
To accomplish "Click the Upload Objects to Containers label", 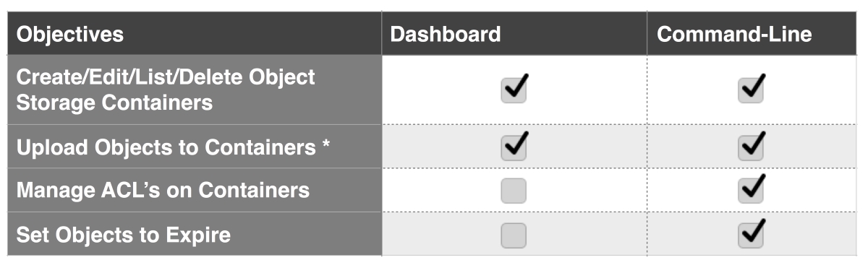I will tap(174, 147).
